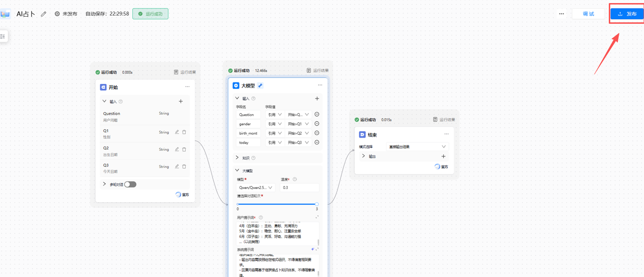Click the Question field name input

pyautogui.click(x=249, y=115)
